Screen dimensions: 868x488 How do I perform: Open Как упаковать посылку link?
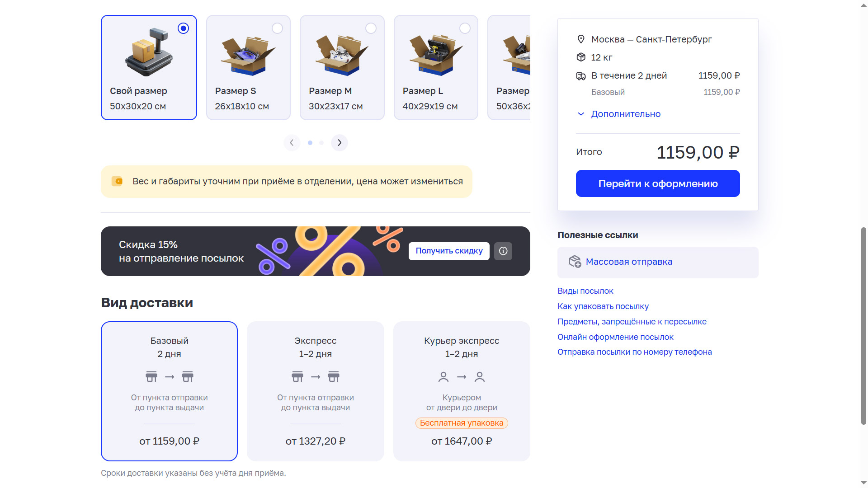pos(603,306)
